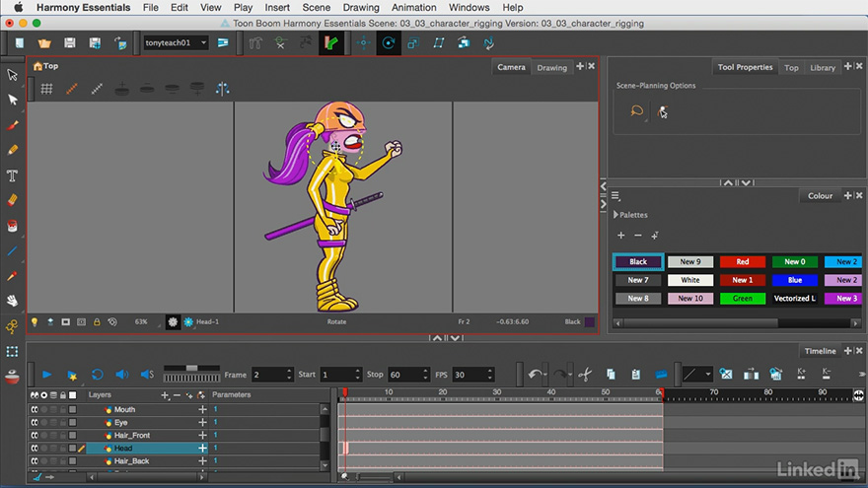Activate the Scale tool
This screenshot has width=868, height=488.
(x=413, y=43)
